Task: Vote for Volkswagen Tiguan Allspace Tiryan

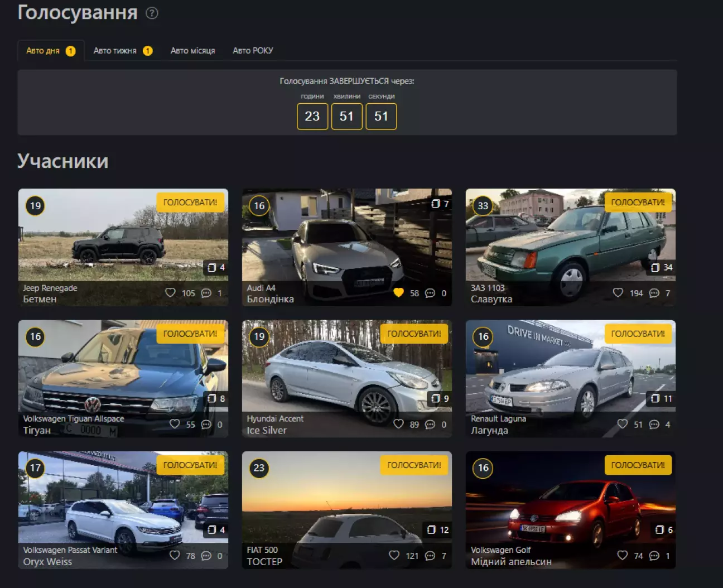Action: (190, 334)
